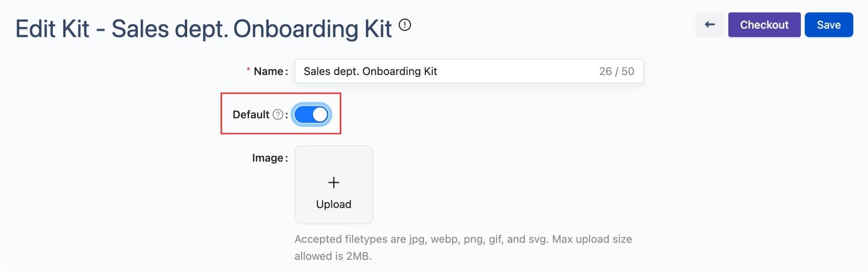Image resolution: width=868 pixels, height=273 pixels.
Task: Click the red required asterisk before Name
Action: pyautogui.click(x=248, y=71)
